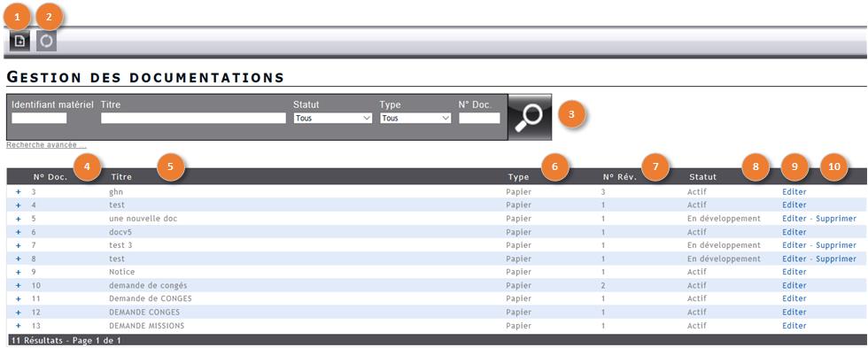Screen dimensions: 868x348
Task: Delete the 'une nouvelle doc' document
Action: coord(836,219)
